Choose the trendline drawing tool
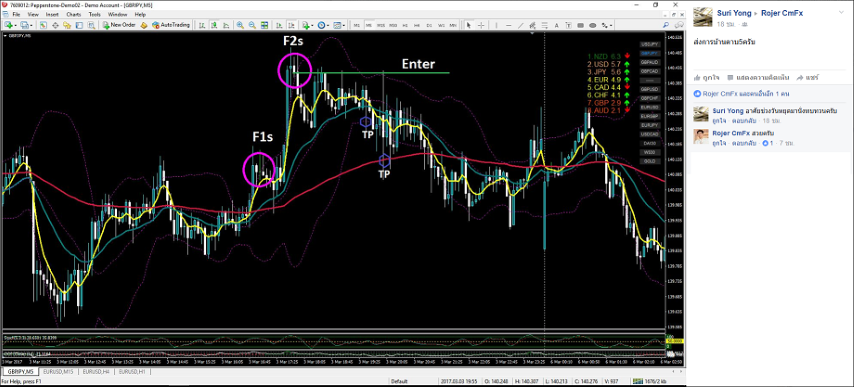The image size is (854, 387). pos(520,25)
